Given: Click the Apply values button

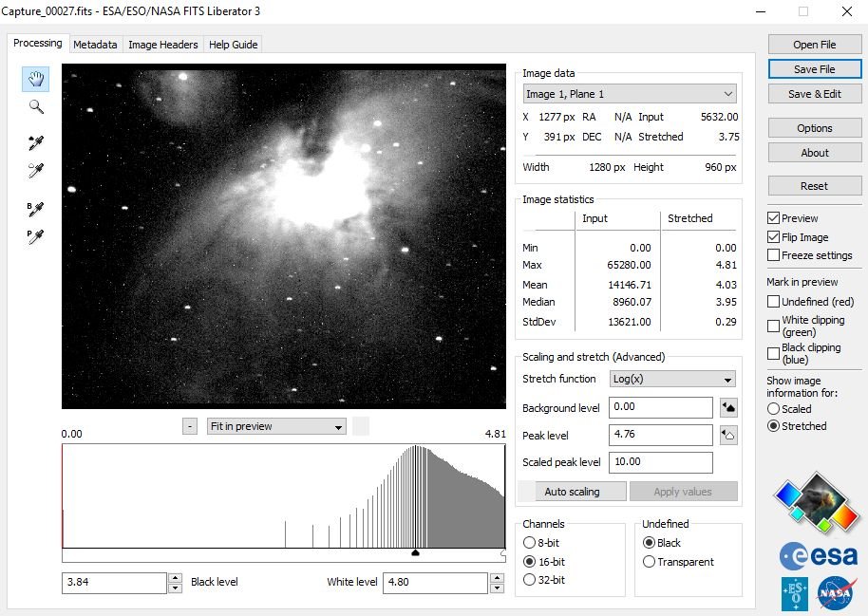Looking at the screenshot, I should pos(683,492).
